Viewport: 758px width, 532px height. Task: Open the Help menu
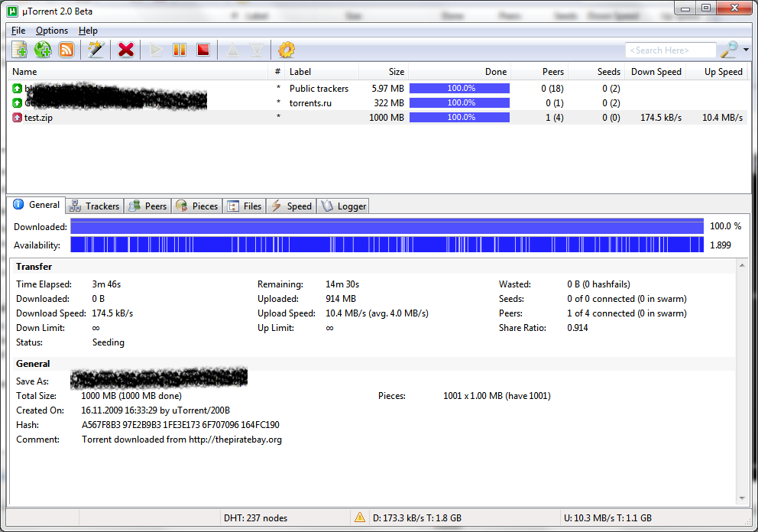click(x=88, y=31)
